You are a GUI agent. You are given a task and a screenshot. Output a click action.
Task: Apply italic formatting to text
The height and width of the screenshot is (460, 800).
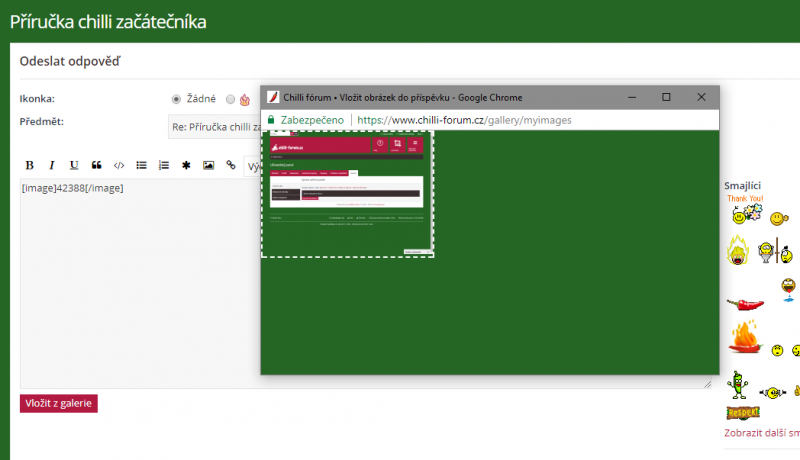52,165
